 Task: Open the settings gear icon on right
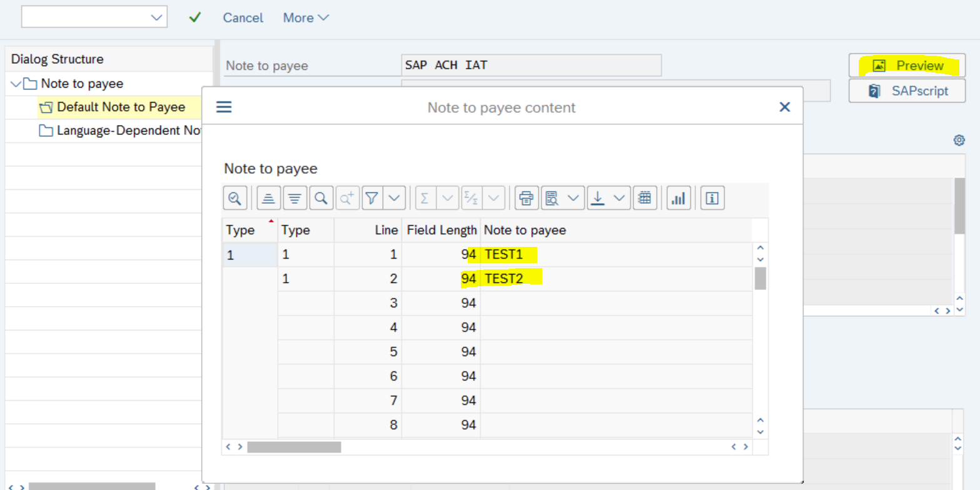[959, 141]
